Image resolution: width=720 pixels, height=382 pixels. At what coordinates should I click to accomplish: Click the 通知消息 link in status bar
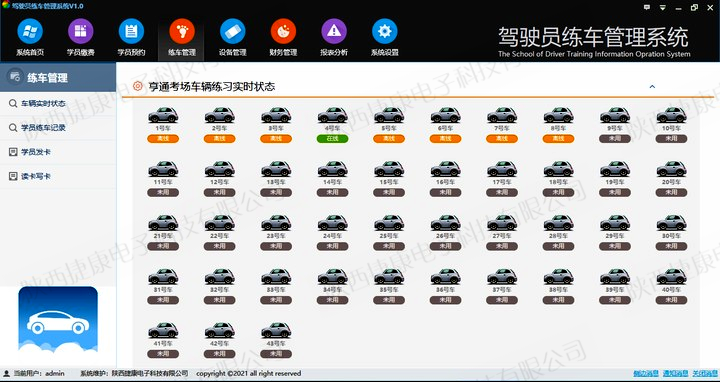(675, 374)
